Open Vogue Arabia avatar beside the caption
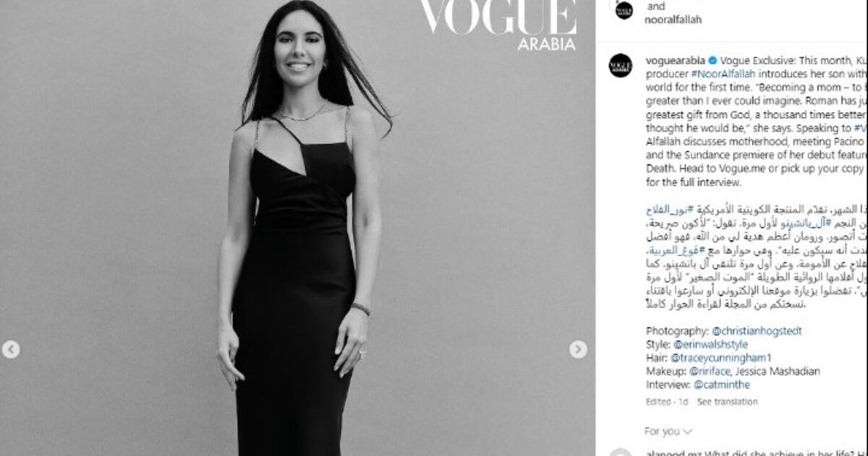Image resolution: width=868 pixels, height=456 pixels. (621, 66)
